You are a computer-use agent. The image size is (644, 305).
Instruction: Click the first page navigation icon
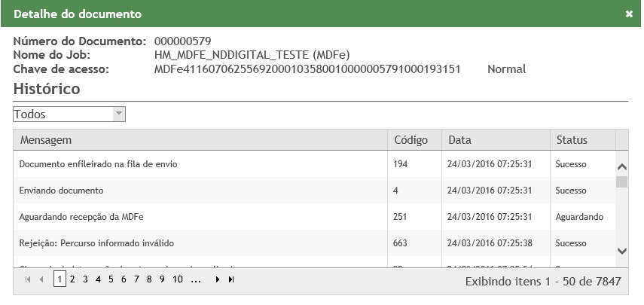coord(29,279)
